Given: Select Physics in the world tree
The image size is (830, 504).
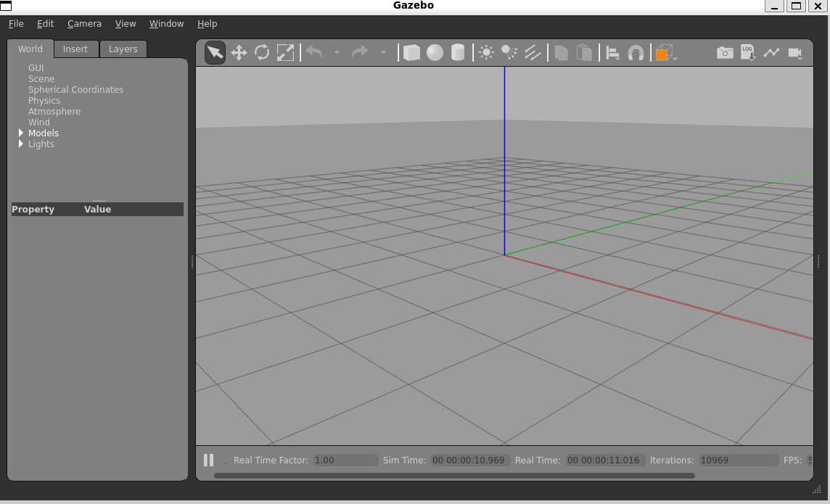Looking at the screenshot, I should pos(44,101).
